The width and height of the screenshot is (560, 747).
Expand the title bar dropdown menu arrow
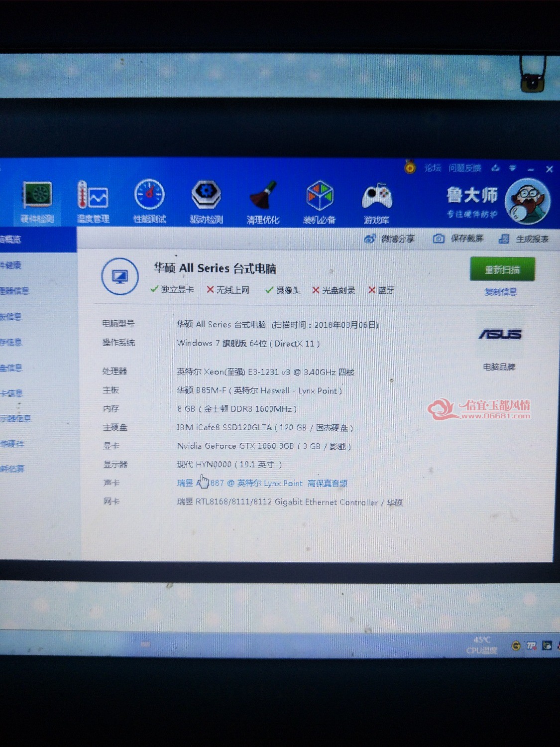512,169
